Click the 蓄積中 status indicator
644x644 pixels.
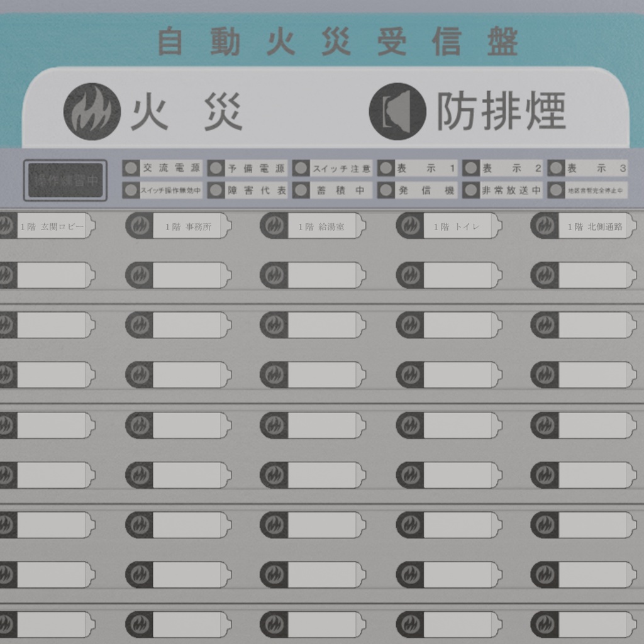point(303,190)
